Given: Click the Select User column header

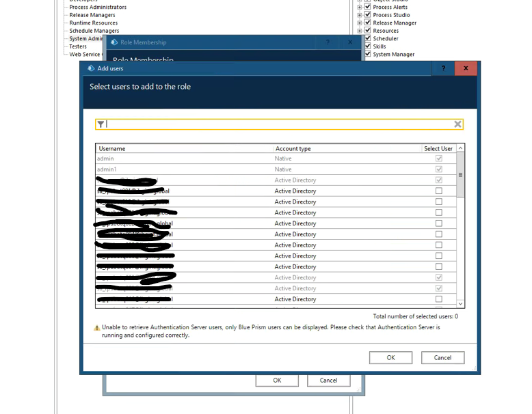Looking at the screenshot, I should (438, 148).
